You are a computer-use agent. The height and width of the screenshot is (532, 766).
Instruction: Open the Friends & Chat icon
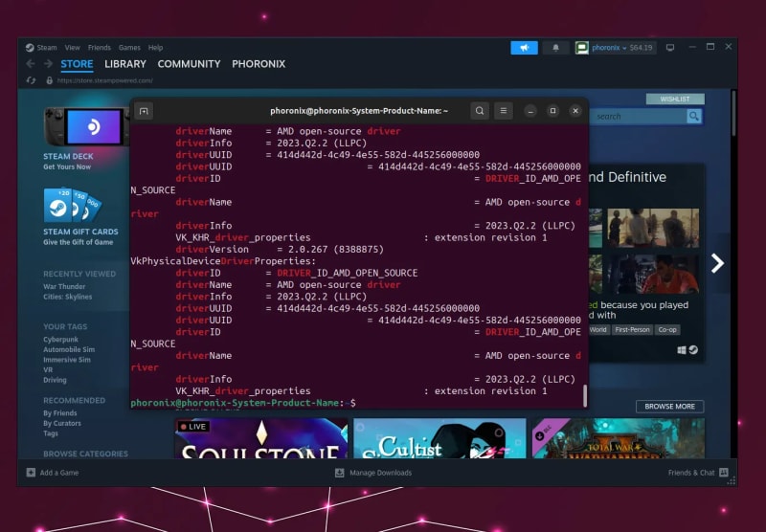(724, 473)
